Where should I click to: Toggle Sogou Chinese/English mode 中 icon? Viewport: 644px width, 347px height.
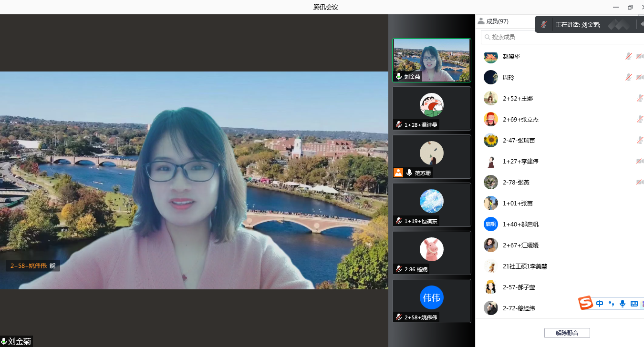pos(600,304)
